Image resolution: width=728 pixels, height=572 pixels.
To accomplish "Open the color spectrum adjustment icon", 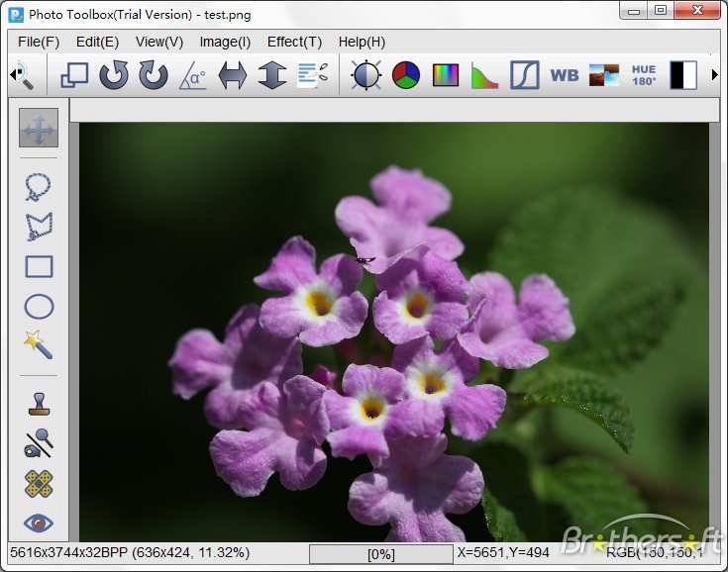I will click(x=446, y=75).
